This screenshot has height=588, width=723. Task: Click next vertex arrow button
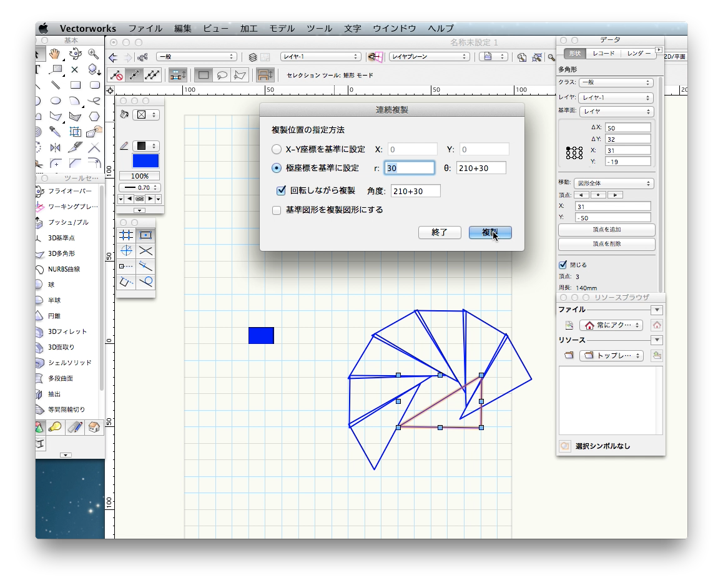coord(615,195)
